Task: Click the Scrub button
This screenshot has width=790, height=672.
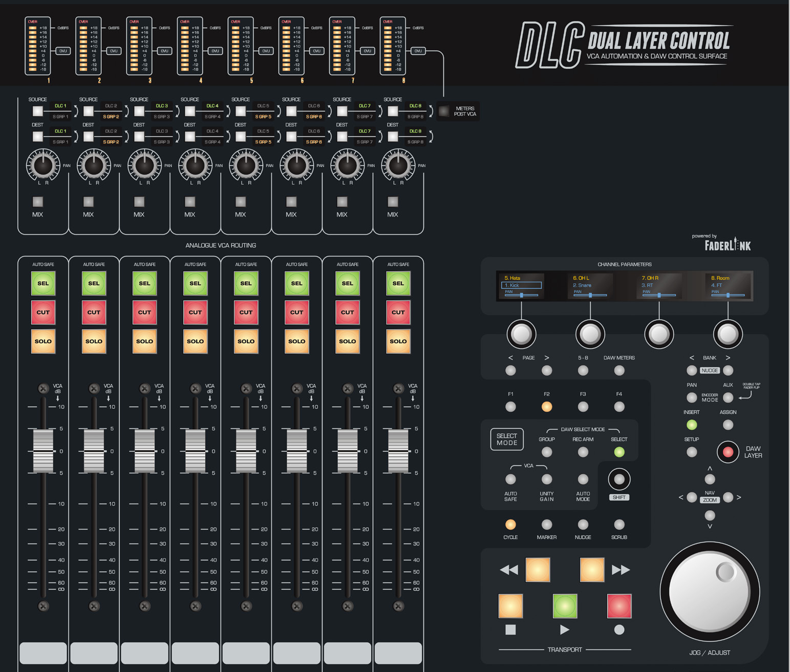Action: (x=619, y=524)
